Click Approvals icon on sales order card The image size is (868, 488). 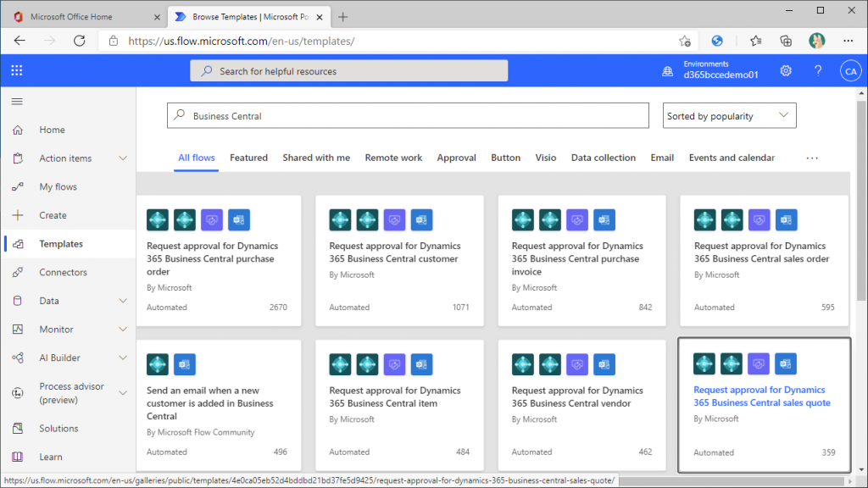click(759, 219)
